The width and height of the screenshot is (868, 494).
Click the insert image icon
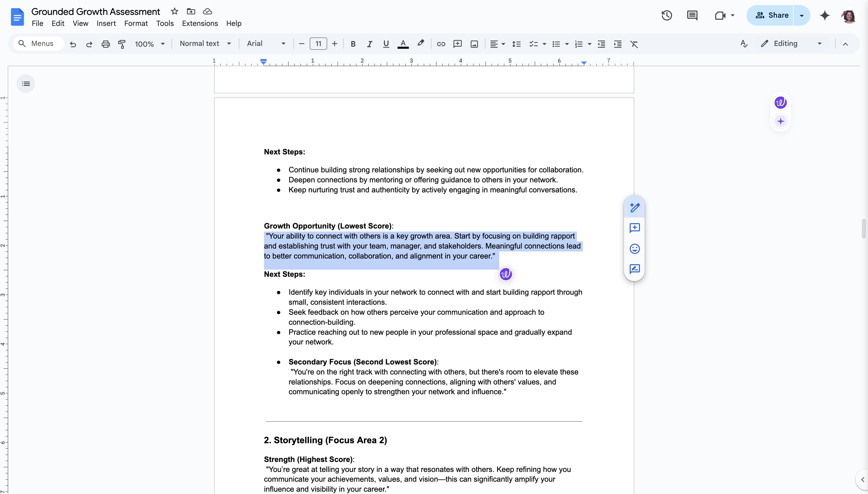pyautogui.click(x=474, y=44)
